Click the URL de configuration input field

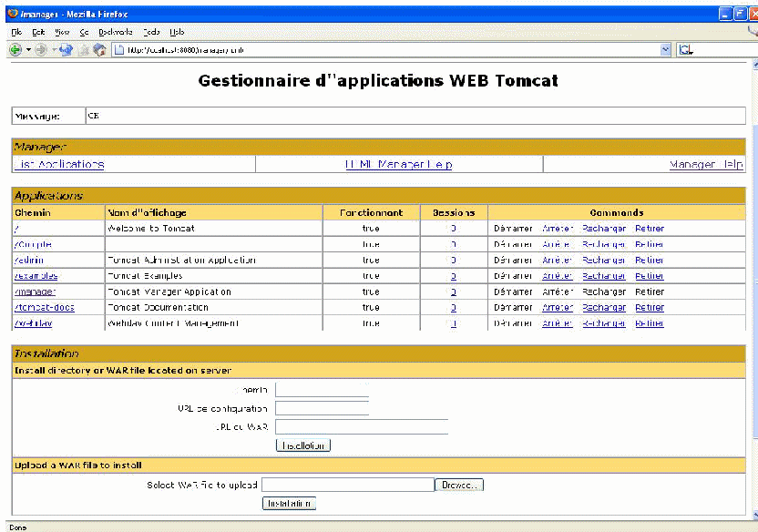coord(322,408)
